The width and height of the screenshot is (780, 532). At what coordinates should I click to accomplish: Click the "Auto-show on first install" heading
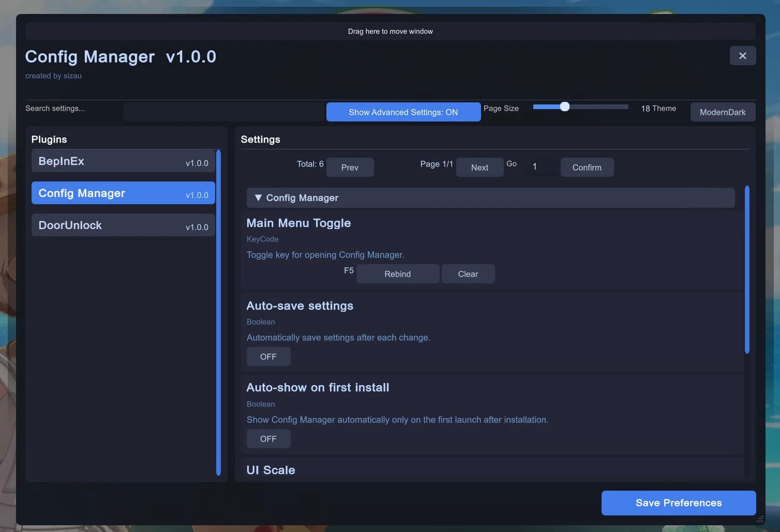pyautogui.click(x=318, y=388)
